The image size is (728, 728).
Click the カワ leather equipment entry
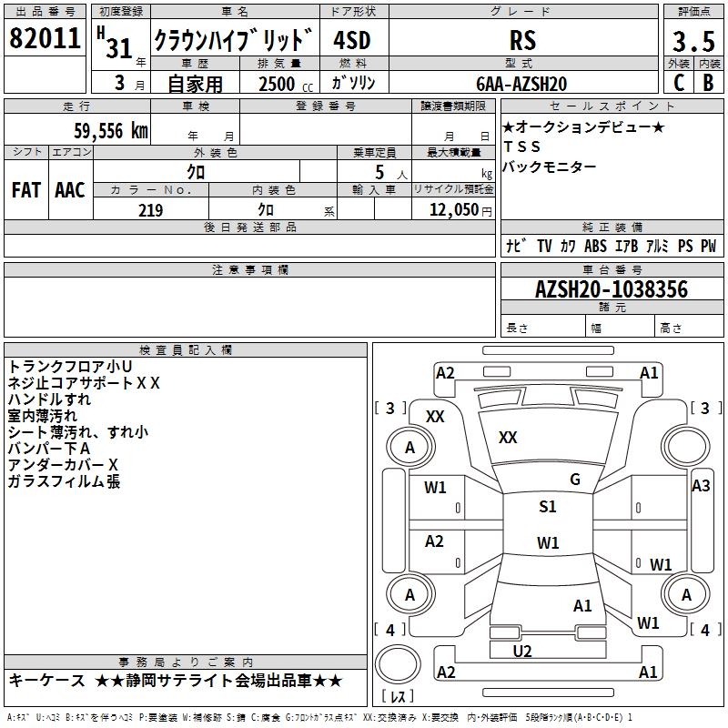(567, 246)
